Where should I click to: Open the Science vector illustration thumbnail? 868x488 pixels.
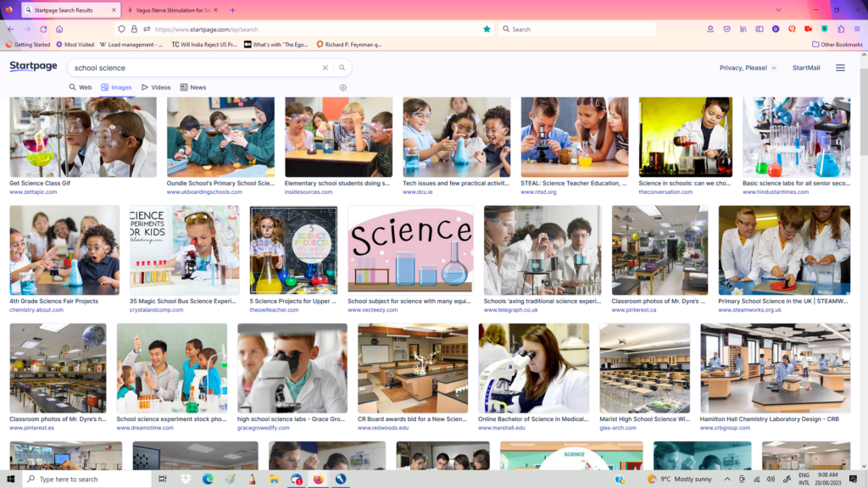tap(410, 250)
